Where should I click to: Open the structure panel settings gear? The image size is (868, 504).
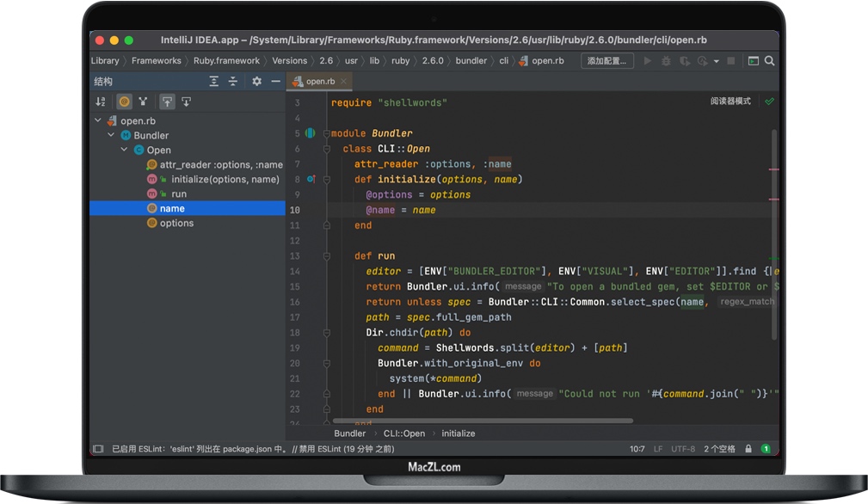click(x=256, y=81)
